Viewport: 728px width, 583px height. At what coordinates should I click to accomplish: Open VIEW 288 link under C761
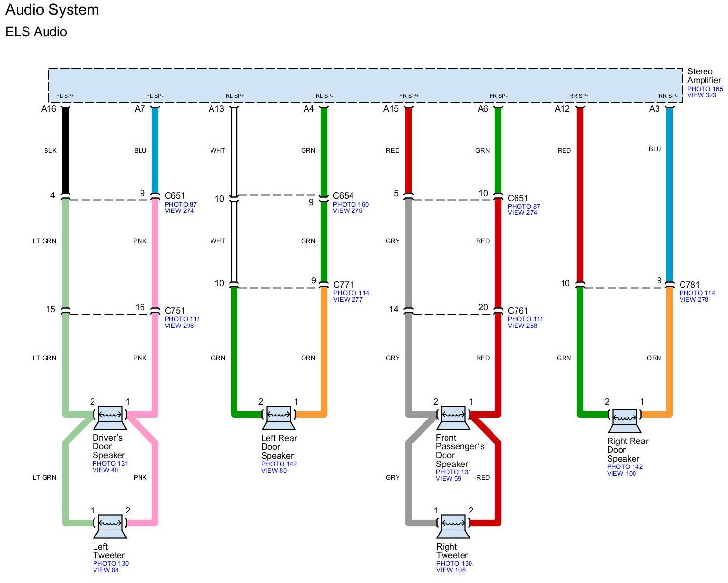(x=522, y=326)
